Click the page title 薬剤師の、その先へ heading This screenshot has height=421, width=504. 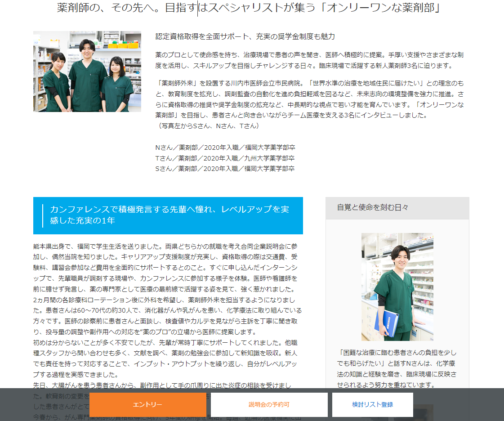(x=248, y=7)
